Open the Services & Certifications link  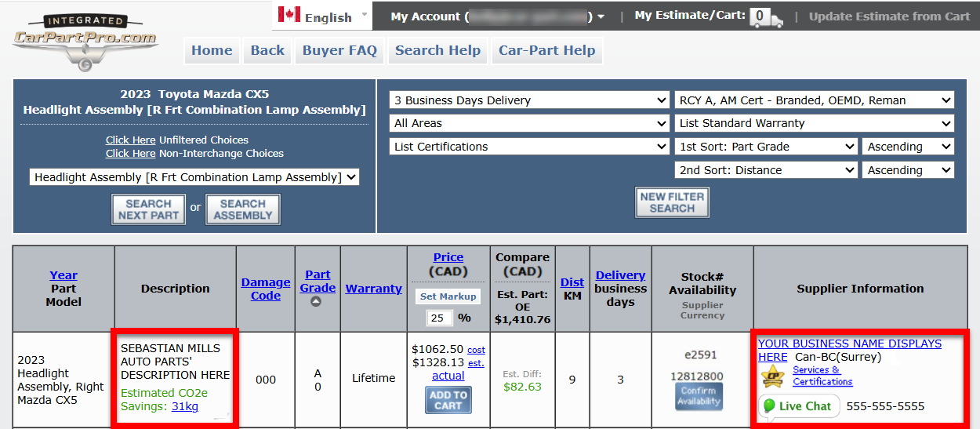tap(822, 376)
